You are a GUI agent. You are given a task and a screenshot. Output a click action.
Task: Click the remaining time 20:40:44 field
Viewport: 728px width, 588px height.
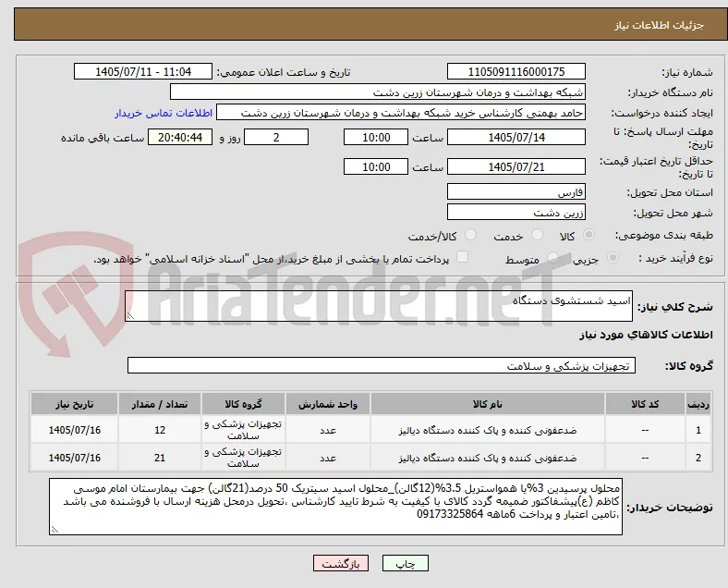pos(180,137)
